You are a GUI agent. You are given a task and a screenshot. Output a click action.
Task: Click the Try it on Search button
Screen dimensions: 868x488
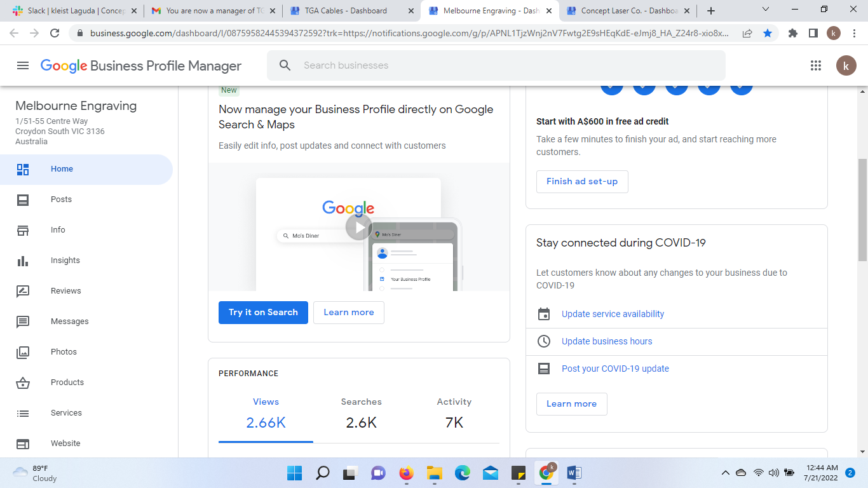(x=263, y=313)
